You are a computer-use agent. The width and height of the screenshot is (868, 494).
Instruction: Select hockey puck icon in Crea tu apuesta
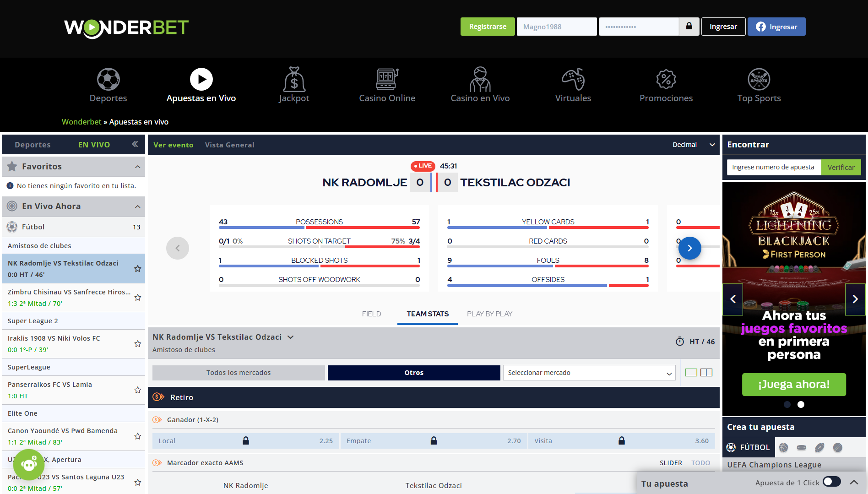click(802, 448)
